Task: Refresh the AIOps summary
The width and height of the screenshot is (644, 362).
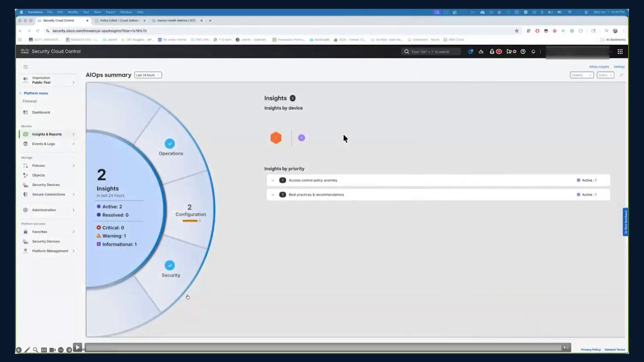Action: 621,75
